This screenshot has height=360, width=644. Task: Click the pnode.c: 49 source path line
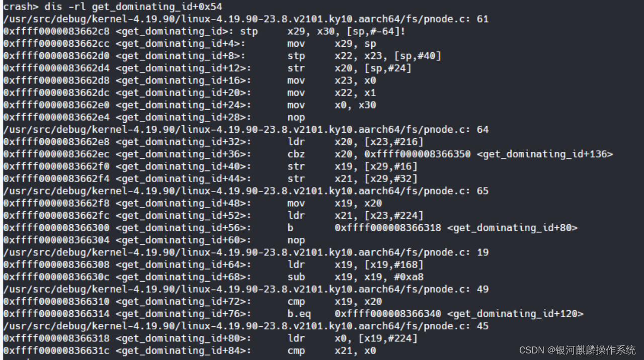click(246, 289)
